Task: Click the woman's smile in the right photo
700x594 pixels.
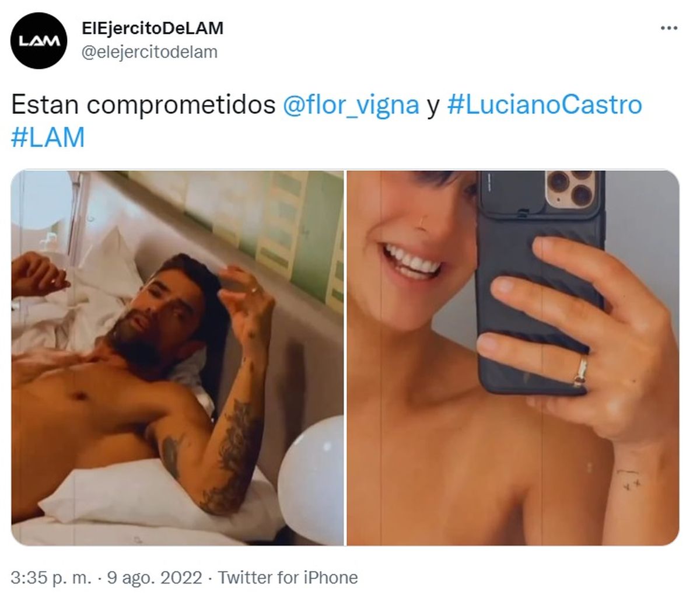Action: (x=412, y=261)
